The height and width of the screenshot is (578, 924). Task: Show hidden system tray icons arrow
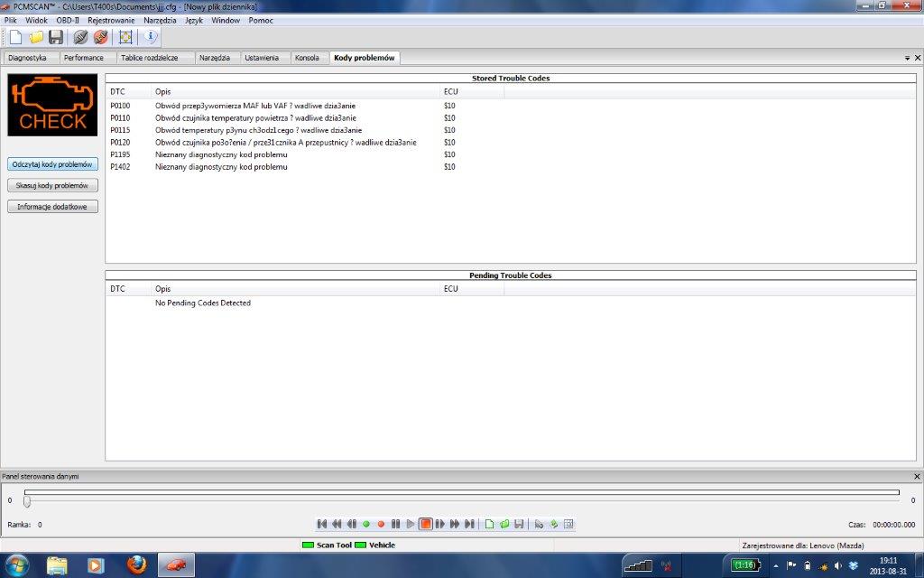[x=776, y=565]
